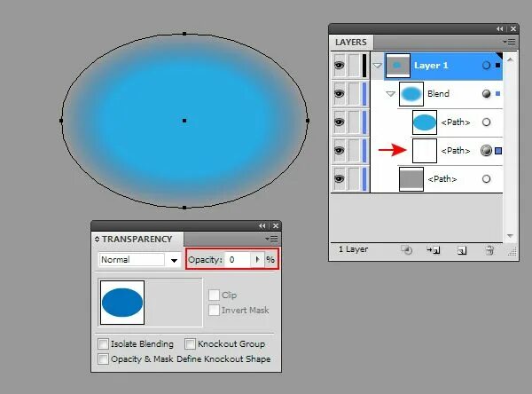Click top anchor point of the ellipse

click(x=184, y=34)
